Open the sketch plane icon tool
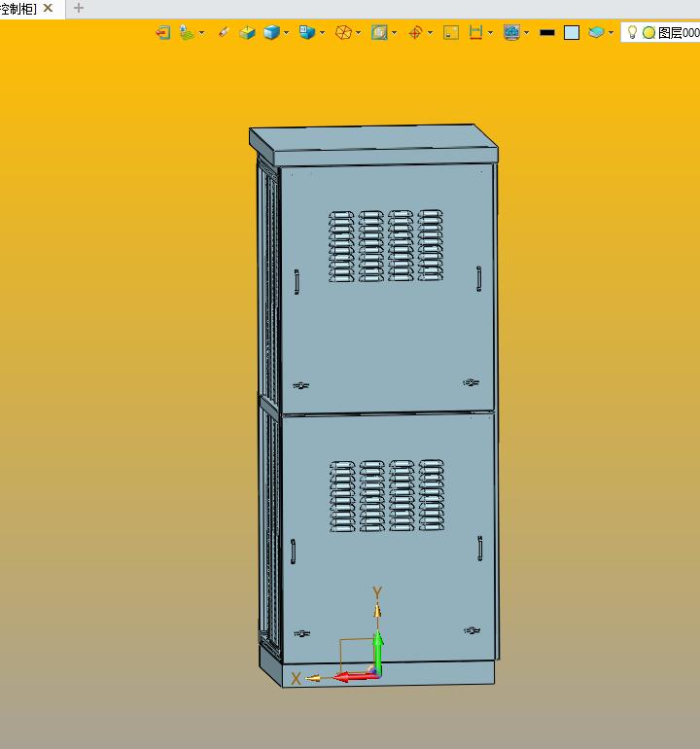Viewport: 700px width, 749px height. pos(187,32)
